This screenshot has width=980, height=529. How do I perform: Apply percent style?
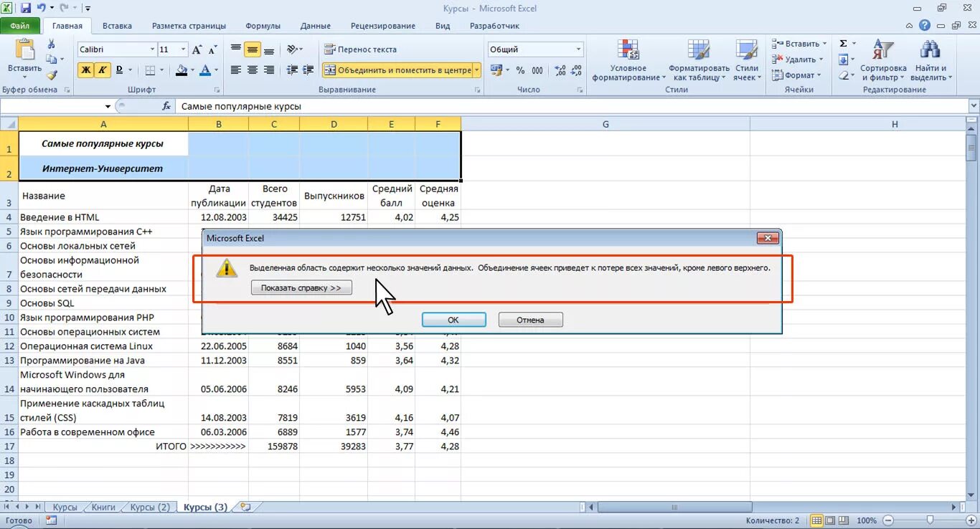521,70
